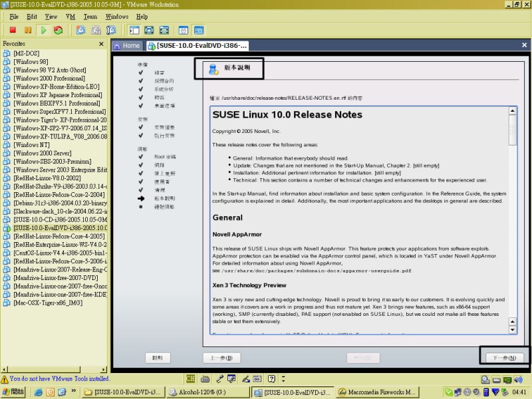The height and width of the screenshot is (399, 532).
Task: Open the Edit menu
Action: 32,17
